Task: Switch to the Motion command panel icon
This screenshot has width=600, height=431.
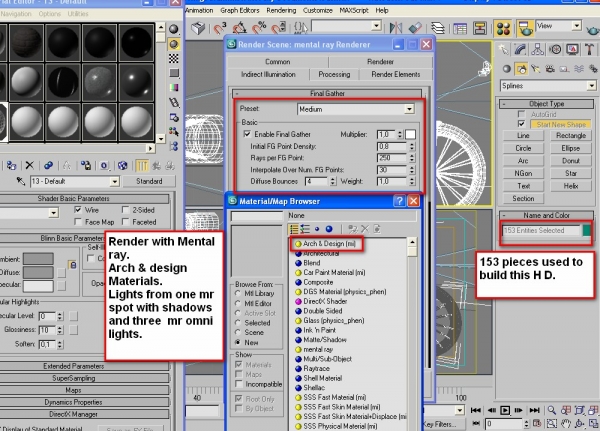Action: [555, 49]
